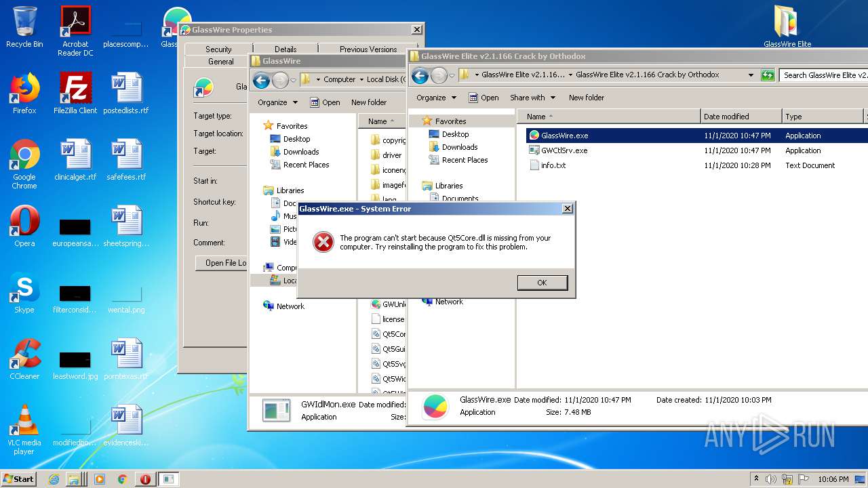Click Computer in GlassWire window address path

[x=339, y=79]
